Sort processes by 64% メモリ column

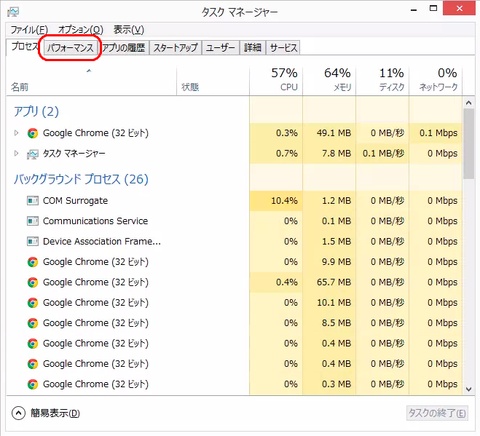coord(329,81)
